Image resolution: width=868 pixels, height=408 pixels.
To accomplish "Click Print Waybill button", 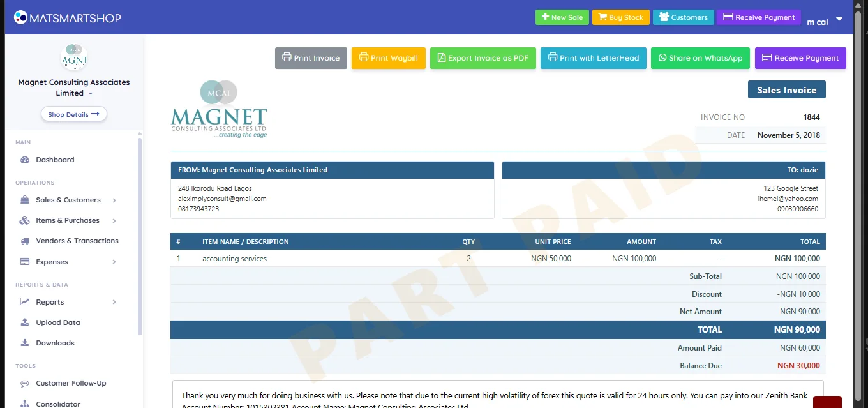I will (x=389, y=58).
